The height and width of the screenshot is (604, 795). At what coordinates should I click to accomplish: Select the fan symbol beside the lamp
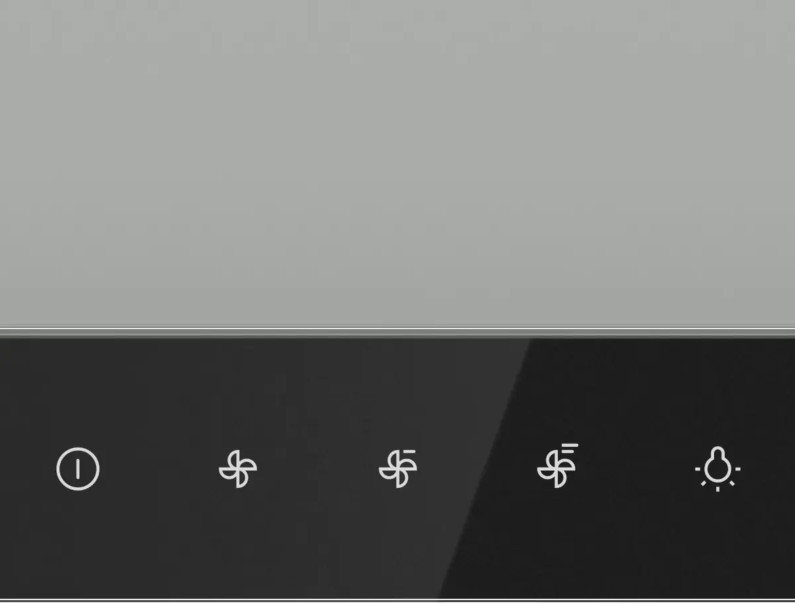558,466
